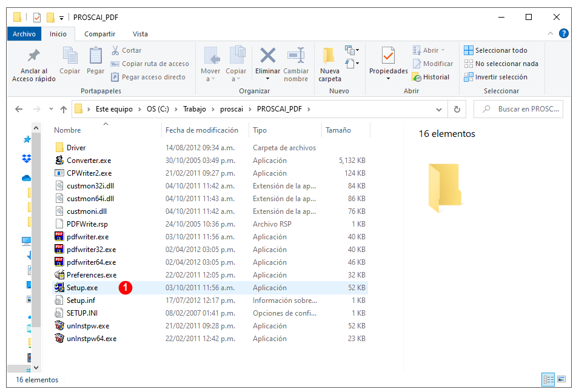The width and height of the screenshot is (576, 392).
Task: Select pdfwriter64.exe file
Action: (91, 262)
